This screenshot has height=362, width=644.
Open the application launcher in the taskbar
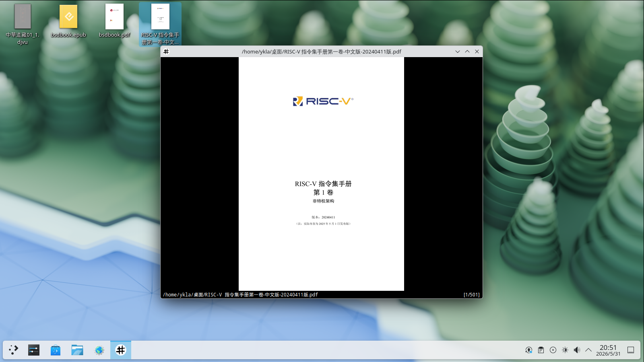click(14, 350)
